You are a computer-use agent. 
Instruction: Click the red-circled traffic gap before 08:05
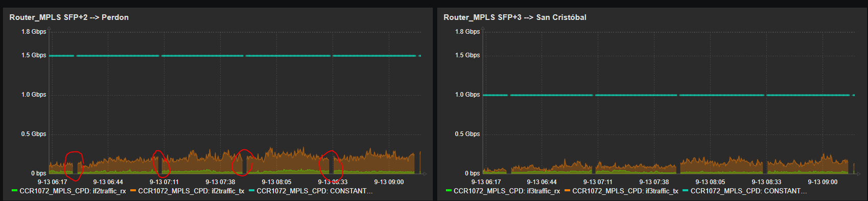click(x=243, y=162)
